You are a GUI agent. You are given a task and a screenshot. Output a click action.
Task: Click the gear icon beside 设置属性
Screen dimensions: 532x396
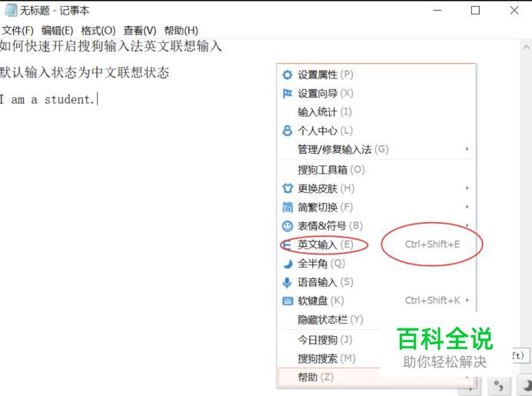pos(288,75)
